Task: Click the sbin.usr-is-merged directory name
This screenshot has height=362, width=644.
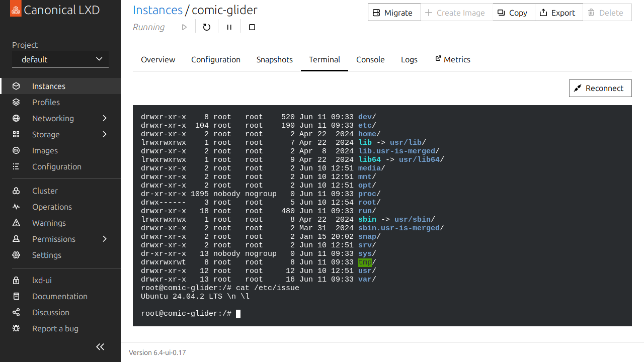Action: click(399, 228)
